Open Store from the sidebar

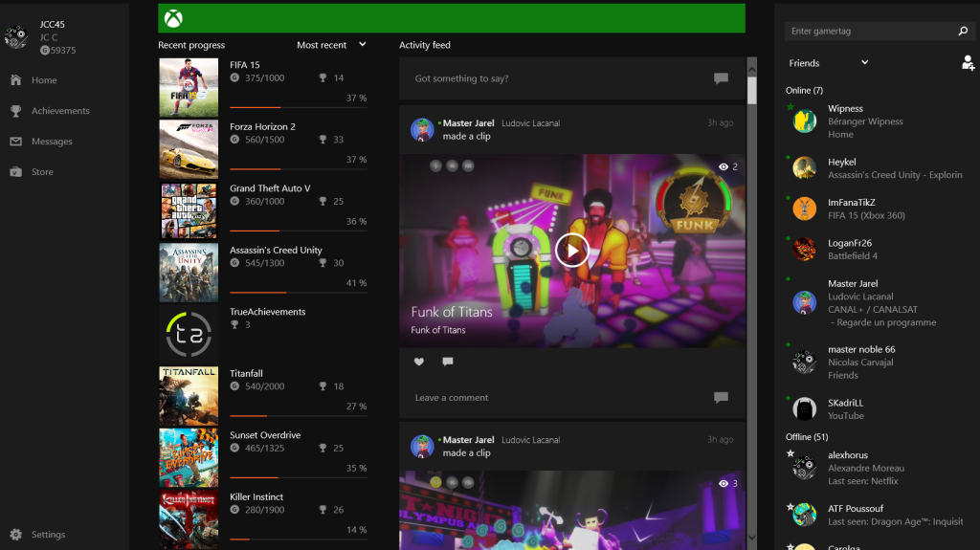pos(42,172)
